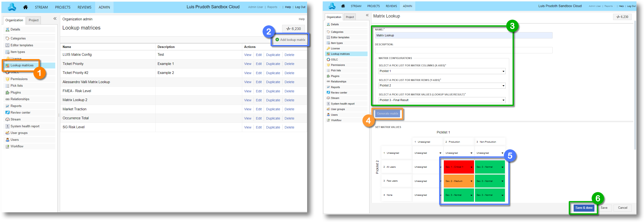This screenshot has height=222, width=644.
Task: Click the home icon in right window header
Action: click(x=343, y=6)
